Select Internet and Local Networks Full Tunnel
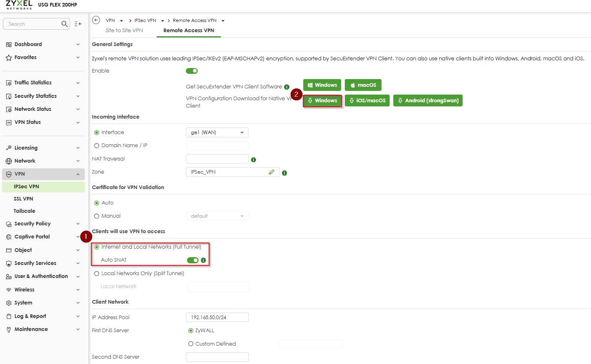 (x=97, y=247)
